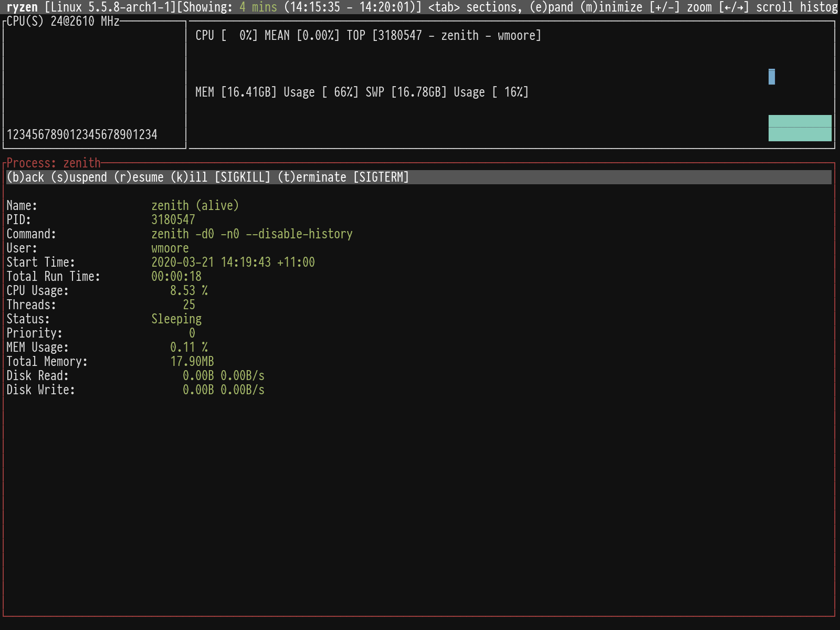Click the priority value '0'
Image resolution: width=840 pixels, height=630 pixels.
pyautogui.click(x=192, y=333)
